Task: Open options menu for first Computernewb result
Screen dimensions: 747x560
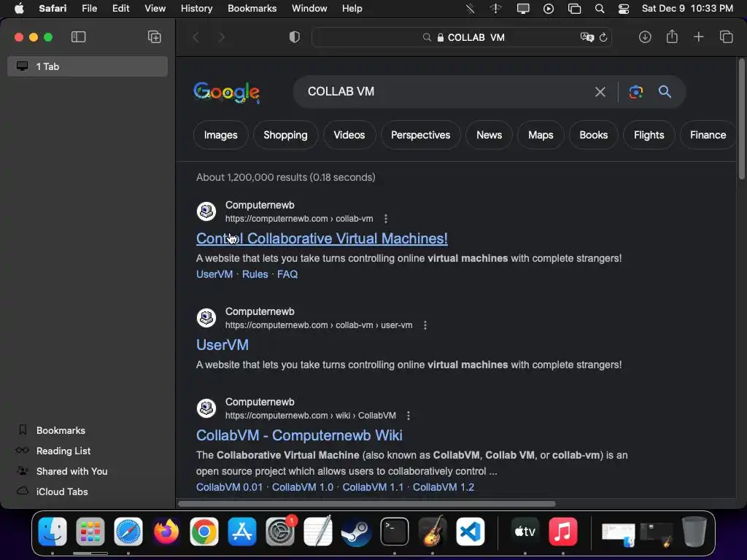Action: coord(386,219)
